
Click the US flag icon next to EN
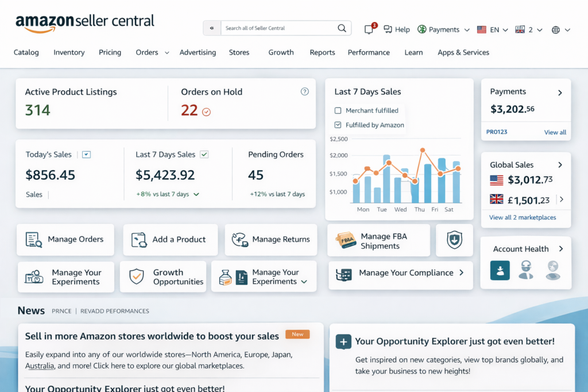[482, 30]
